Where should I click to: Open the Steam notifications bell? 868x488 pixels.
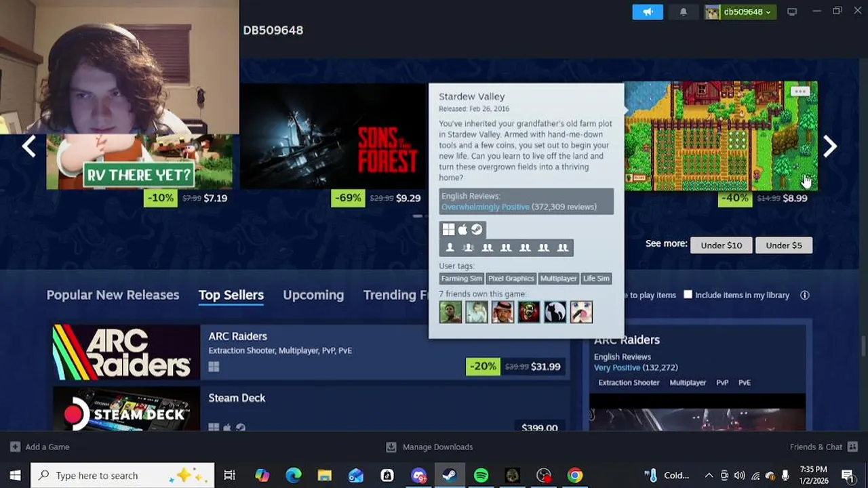coord(683,12)
